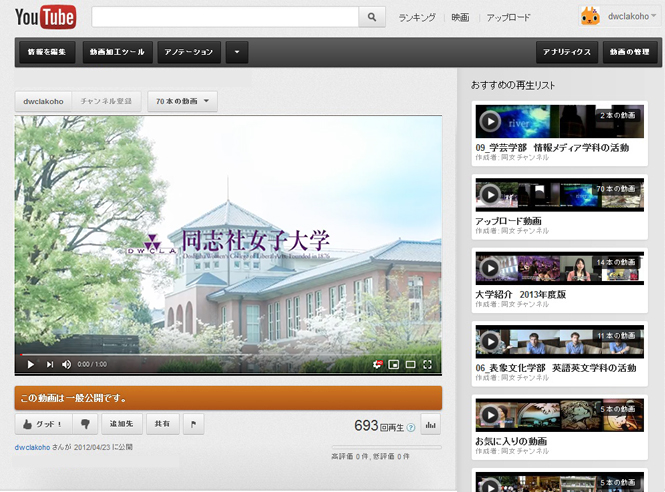Switch to small player size icon
This screenshot has width=665, height=492.
point(394,364)
